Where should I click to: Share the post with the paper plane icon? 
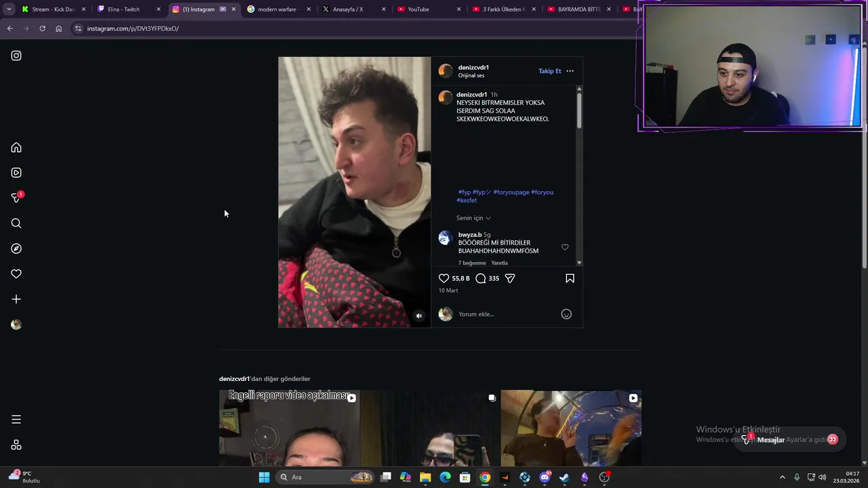click(510, 279)
